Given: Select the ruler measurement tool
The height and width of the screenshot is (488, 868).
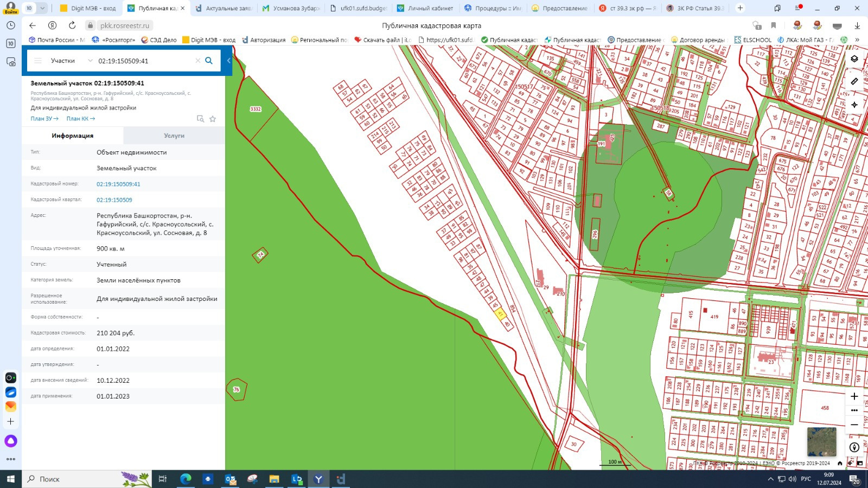Looking at the screenshot, I should [x=854, y=81].
